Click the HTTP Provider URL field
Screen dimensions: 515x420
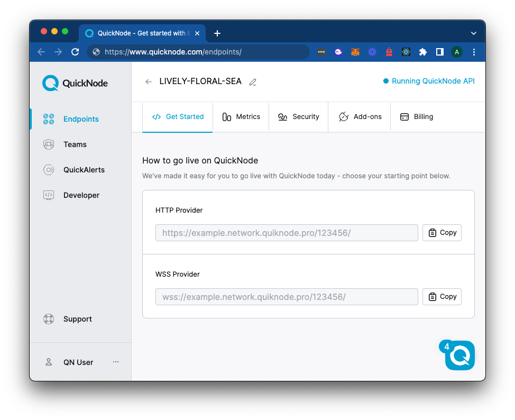[x=287, y=233]
